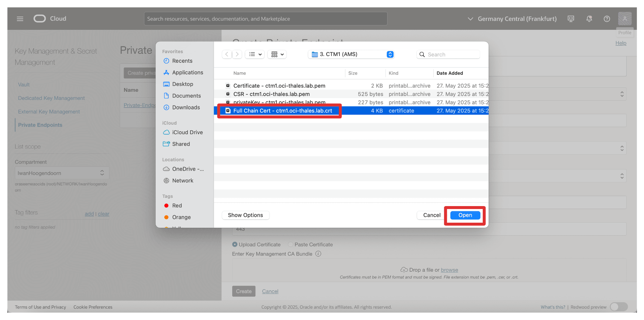Open Network location in the sidebar
644x320 pixels.
point(183,181)
